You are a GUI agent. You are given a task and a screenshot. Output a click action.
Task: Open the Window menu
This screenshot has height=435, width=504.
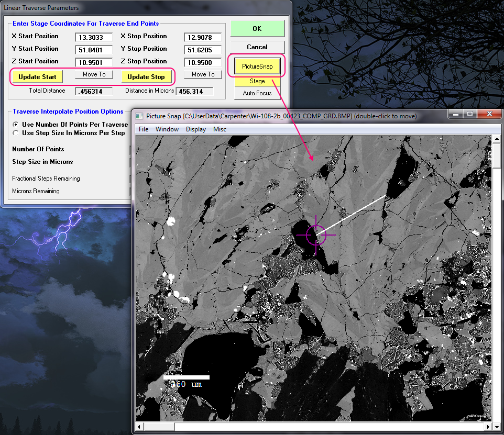tap(167, 129)
